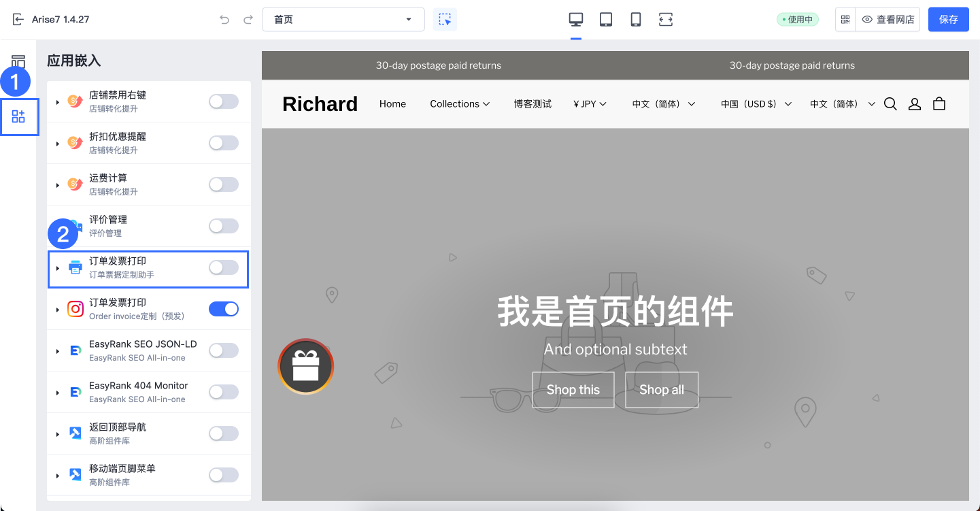Expand the Order invoice定制 row arrow

[58, 310]
